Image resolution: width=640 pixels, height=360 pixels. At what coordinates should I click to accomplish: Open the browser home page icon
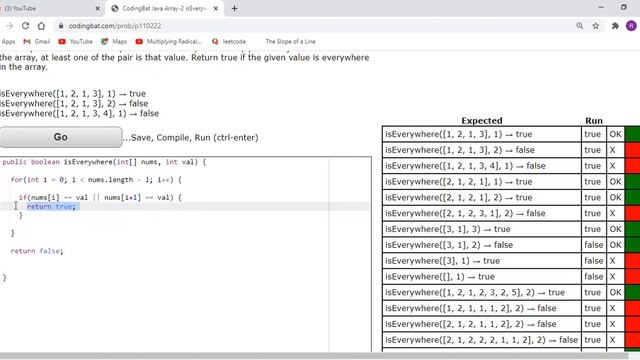pos(41,26)
